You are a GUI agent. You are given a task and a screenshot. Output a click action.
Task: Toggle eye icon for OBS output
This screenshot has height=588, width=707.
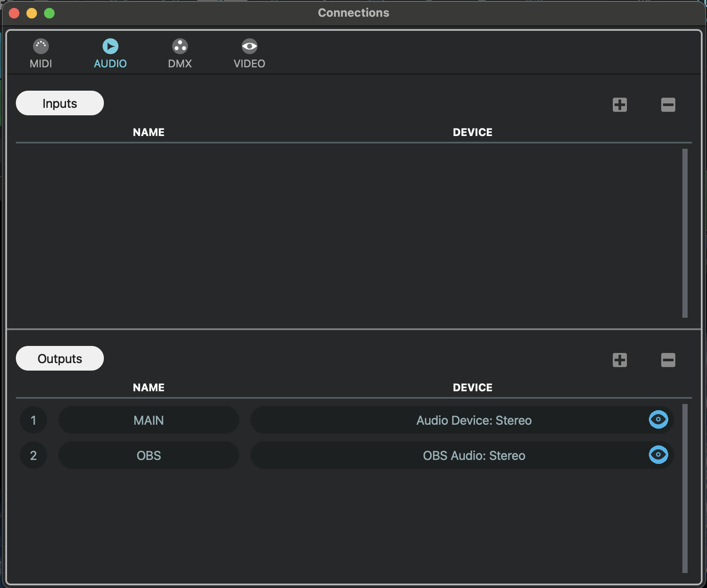coord(658,455)
